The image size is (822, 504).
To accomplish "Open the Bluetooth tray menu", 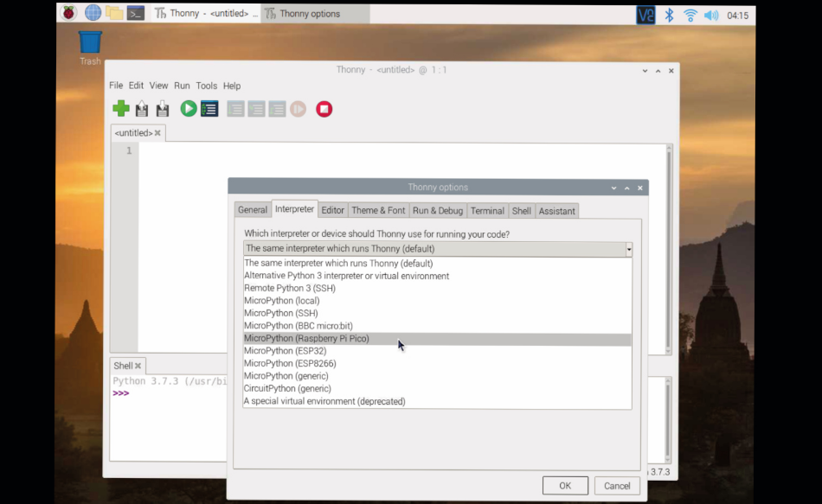I will [x=669, y=16].
